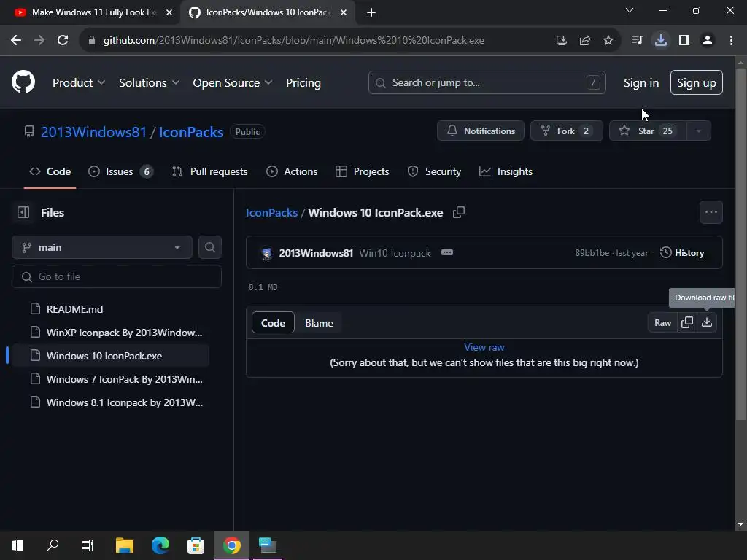Viewport: 747px width, 560px height.
Task: Open Task View on taskbar
Action: tap(88, 545)
